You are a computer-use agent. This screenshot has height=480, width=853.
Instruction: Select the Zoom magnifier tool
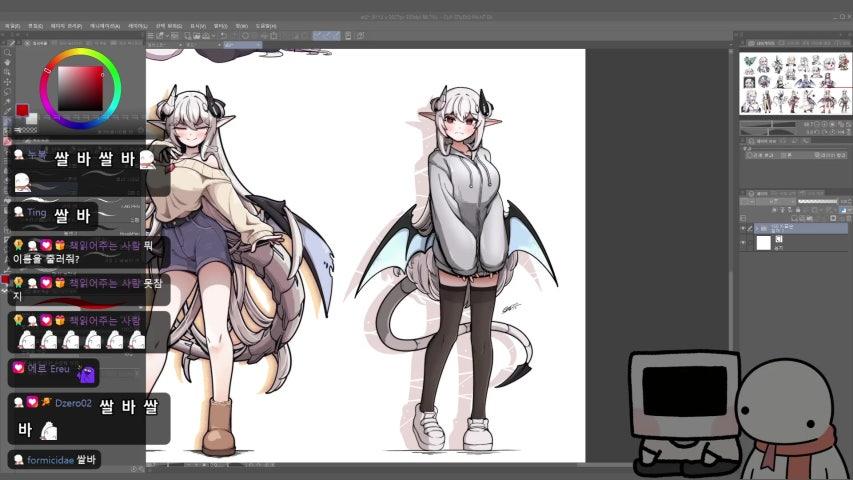(x=6, y=52)
